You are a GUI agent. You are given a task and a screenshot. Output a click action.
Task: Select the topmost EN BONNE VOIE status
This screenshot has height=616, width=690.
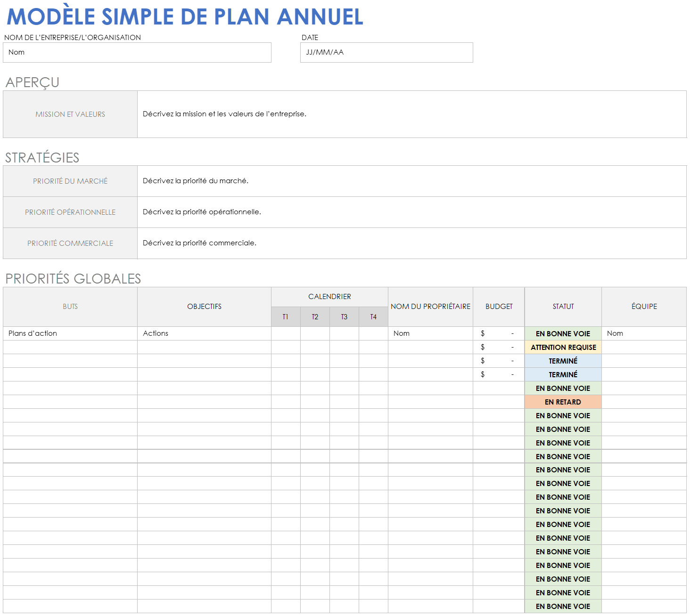tap(563, 333)
